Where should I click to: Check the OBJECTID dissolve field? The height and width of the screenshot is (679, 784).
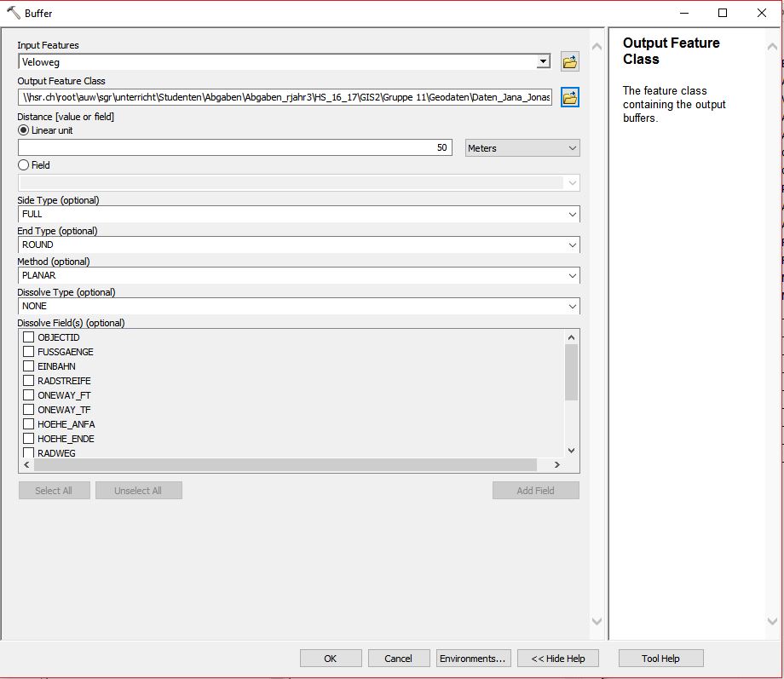pyautogui.click(x=29, y=337)
